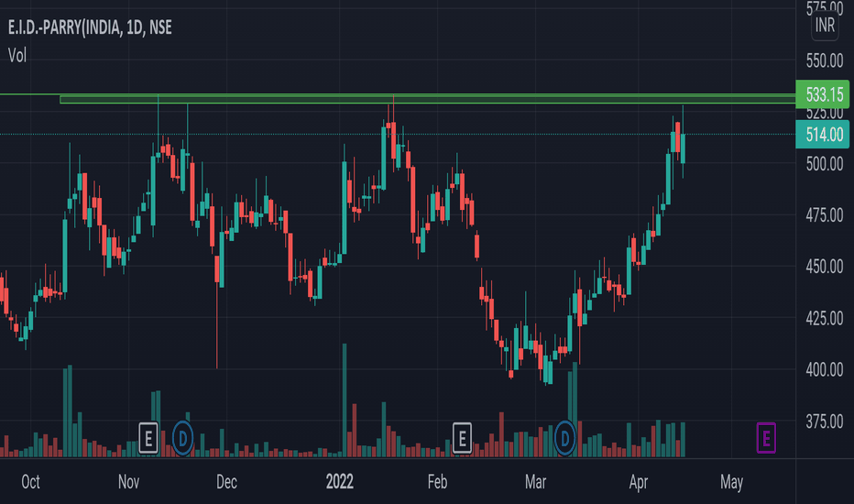Click the 500.00 price axis label
Image resolution: width=854 pixels, height=504 pixels.
(825, 163)
